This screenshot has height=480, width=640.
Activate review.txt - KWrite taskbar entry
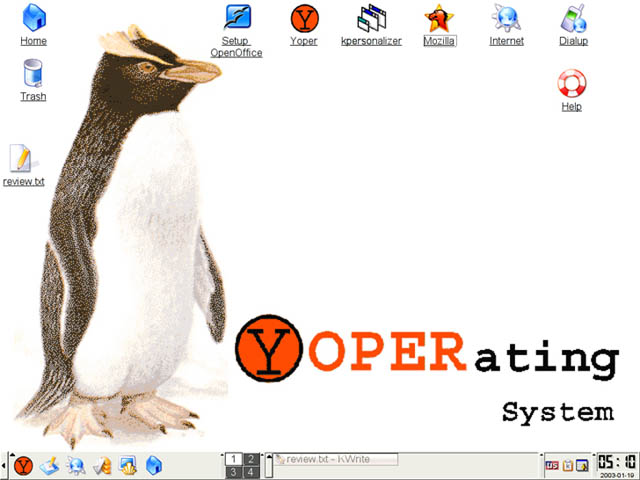336,460
